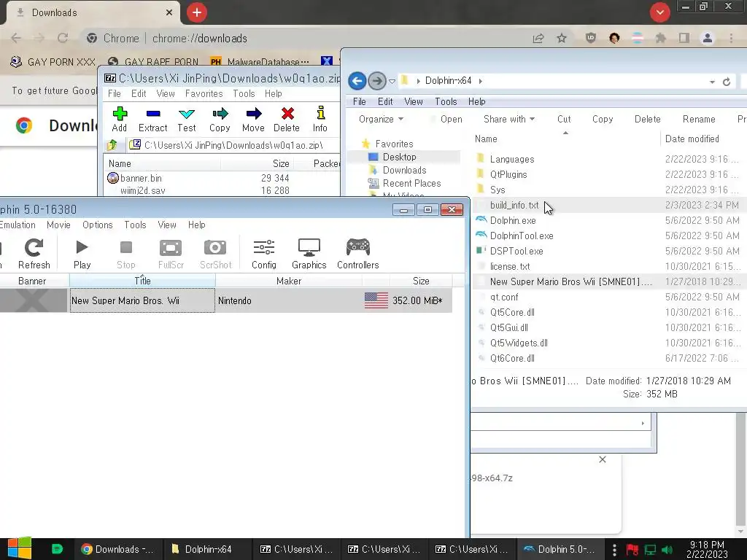Expand Dolphin-x64 breadcrumb arrow
Image resolution: width=747 pixels, height=560 pixels.
480,81
